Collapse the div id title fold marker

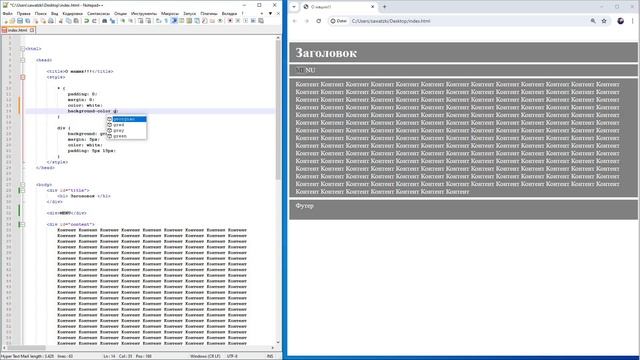(x=23, y=191)
